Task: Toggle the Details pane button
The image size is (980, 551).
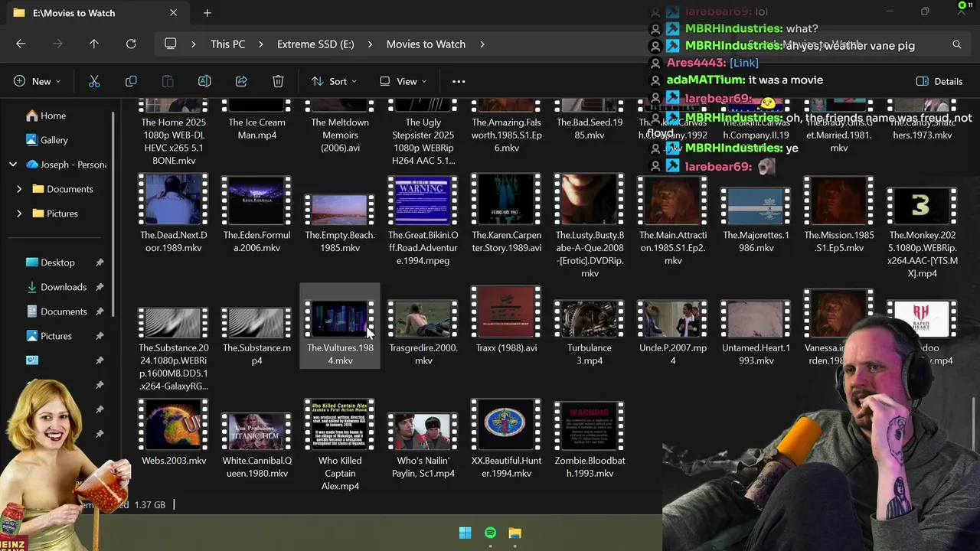Action: [x=939, y=81]
